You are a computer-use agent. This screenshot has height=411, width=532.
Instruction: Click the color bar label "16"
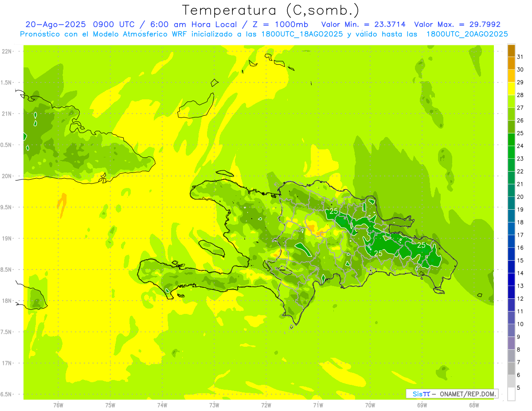520,247
